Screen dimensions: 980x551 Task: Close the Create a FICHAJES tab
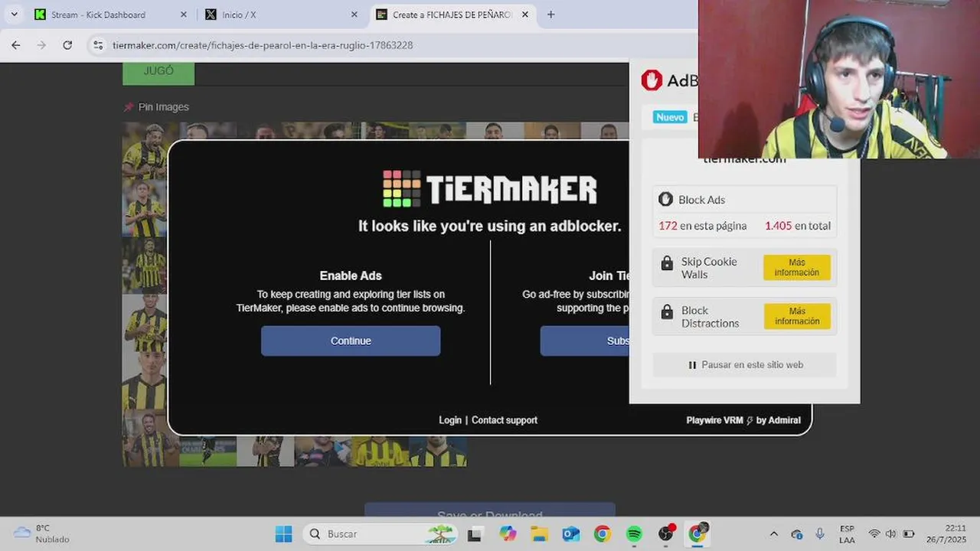point(524,15)
